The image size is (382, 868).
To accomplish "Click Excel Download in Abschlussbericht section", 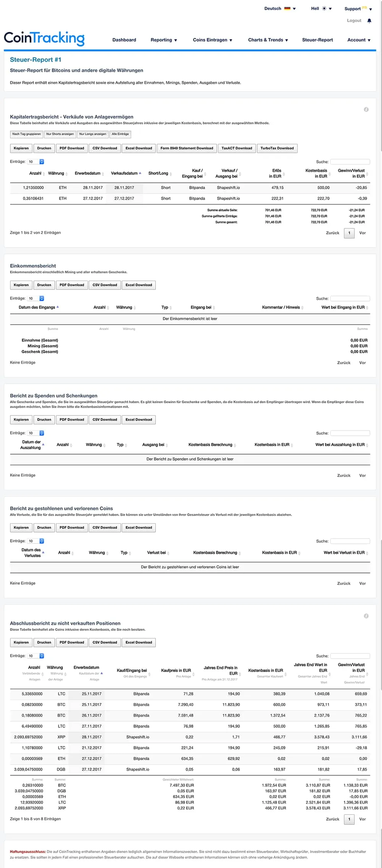I will [x=139, y=643].
